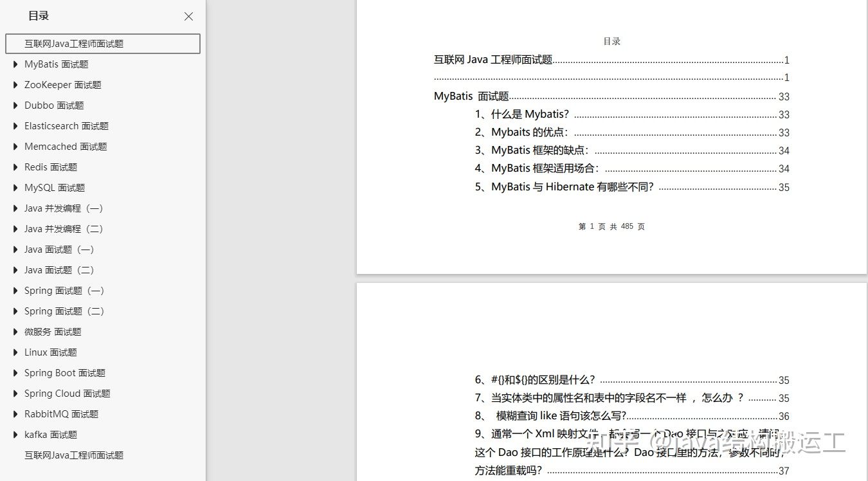Open Java 并发编程（二）bookmark label
868x481 pixels.
(64, 229)
